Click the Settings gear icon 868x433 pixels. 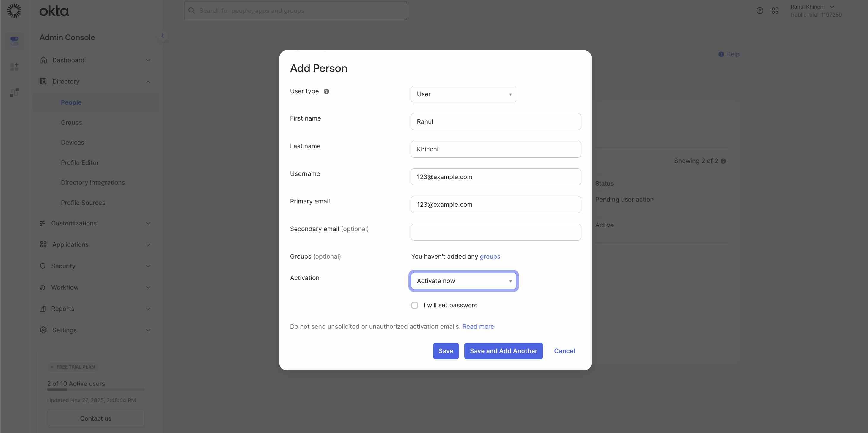[43, 330]
